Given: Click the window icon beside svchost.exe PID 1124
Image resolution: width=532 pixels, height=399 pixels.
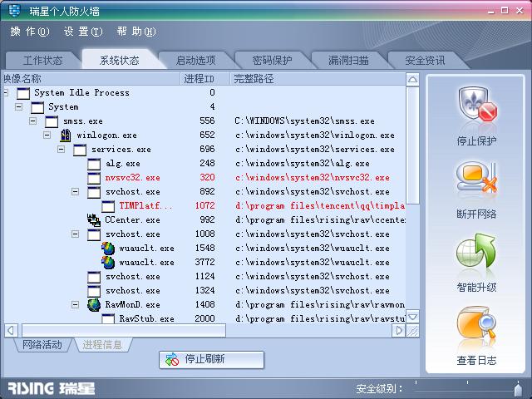Looking at the screenshot, I should point(94,277).
